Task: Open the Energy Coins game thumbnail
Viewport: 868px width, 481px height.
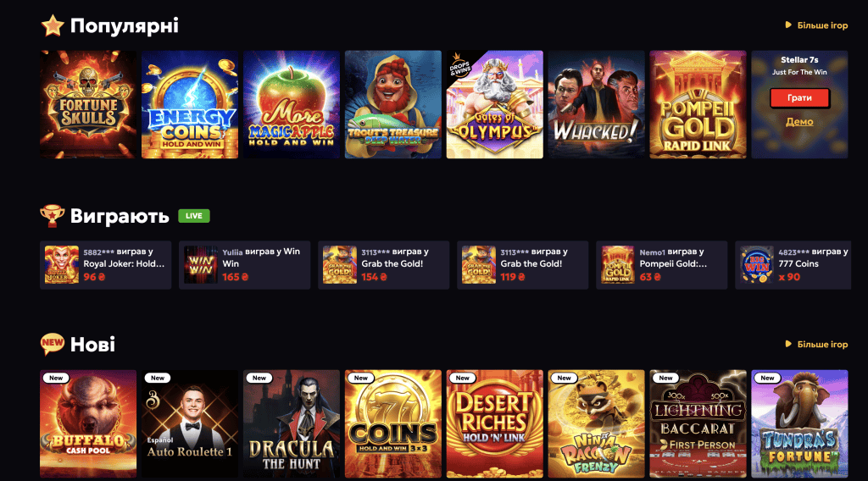Action: (x=190, y=104)
